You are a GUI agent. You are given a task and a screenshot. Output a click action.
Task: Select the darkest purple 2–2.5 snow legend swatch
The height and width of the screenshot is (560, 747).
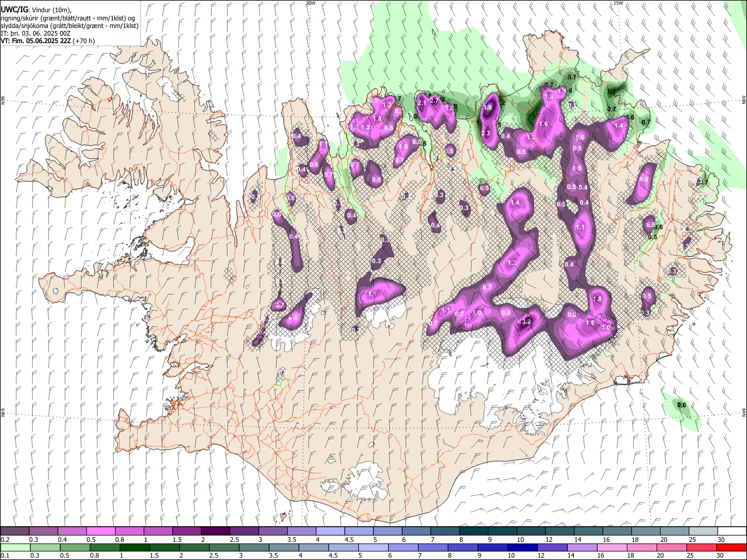pyautogui.click(x=215, y=531)
